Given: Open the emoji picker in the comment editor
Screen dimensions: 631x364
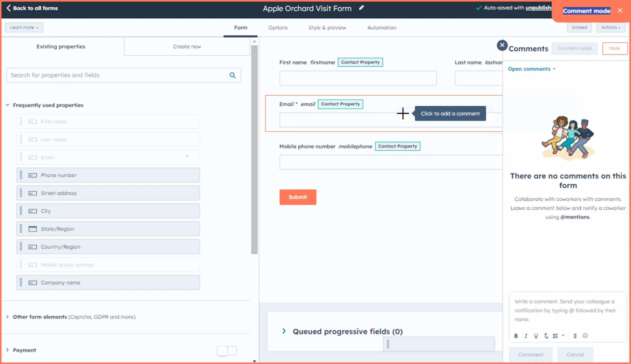Looking at the screenshot, I should tap(585, 336).
